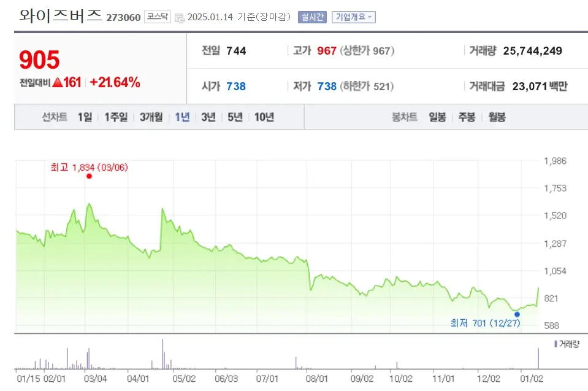The width and height of the screenshot is (588, 391).
Task: Expand the 기업개요 arrow chevron
Action: tap(371, 17)
